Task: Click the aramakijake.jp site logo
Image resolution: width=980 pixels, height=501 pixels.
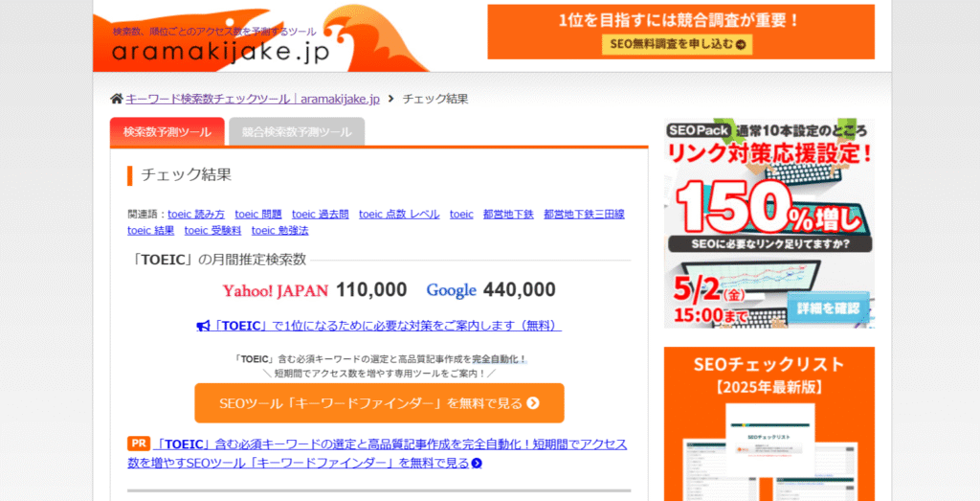Action: click(x=221, y=53)
